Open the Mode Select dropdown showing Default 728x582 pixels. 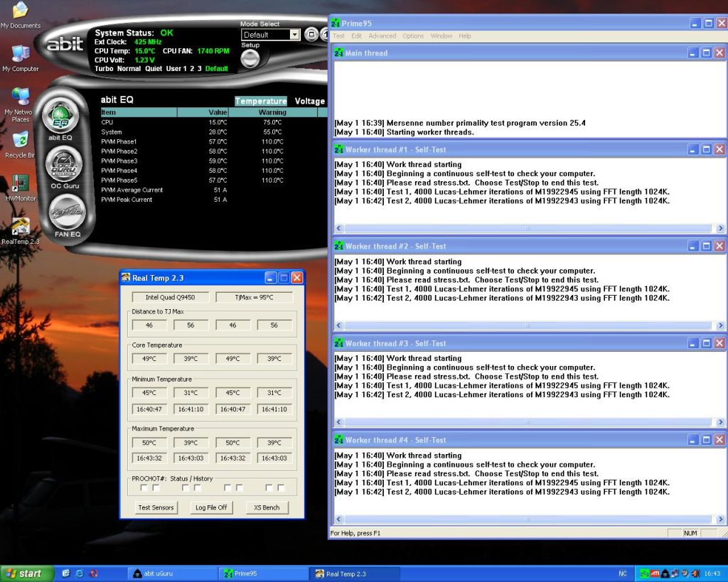271,35
